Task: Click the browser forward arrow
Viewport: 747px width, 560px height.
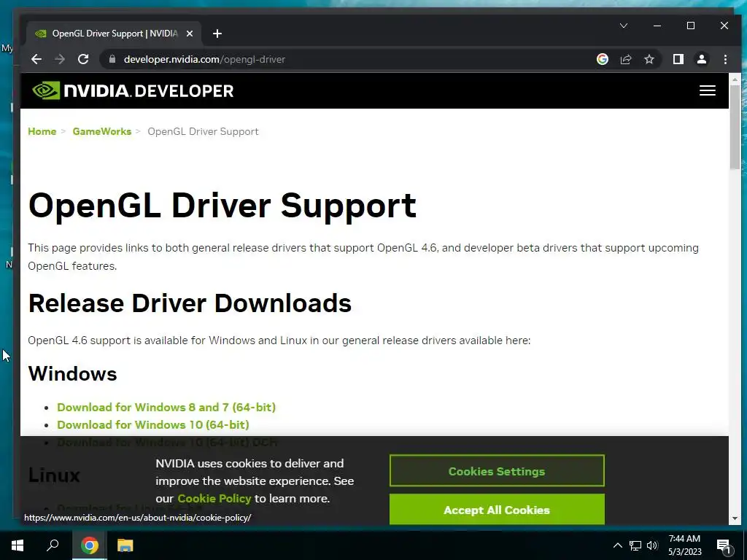Action: 60,59
